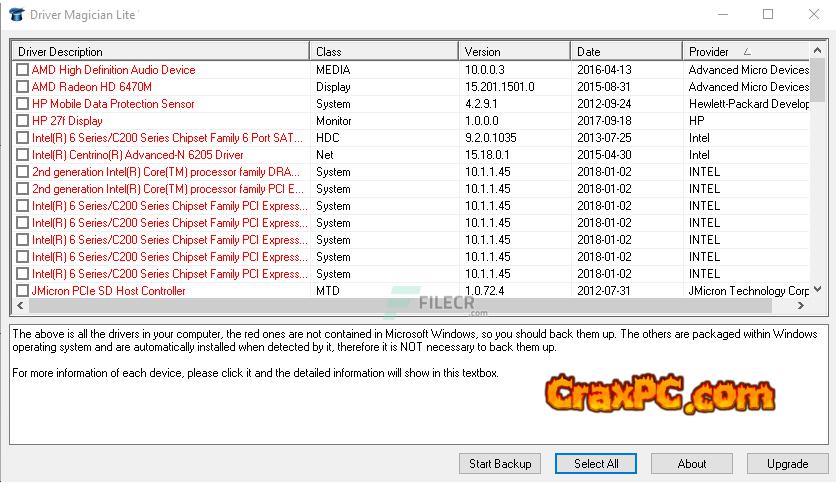The width and height of the screenshot is (836, 484).
Task: Check the 6 Port SATA chipset driver box
Action: [x=22, y=138]
